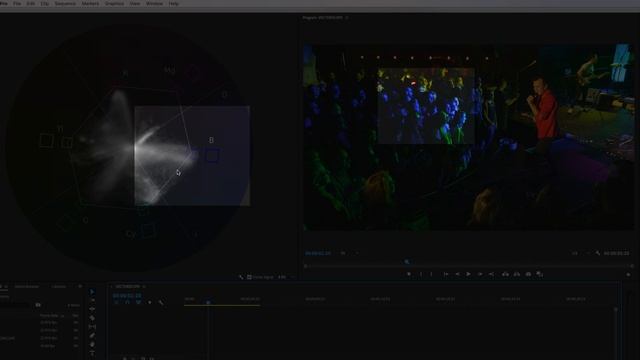The height and width of the screenshot is (360, 640).
Task: Select the Razor tool
Action: [92, 318]
